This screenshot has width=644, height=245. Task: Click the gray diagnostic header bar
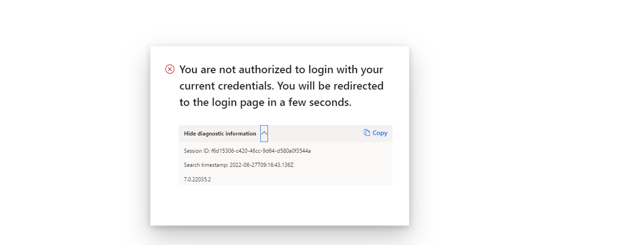pos(314,134)
